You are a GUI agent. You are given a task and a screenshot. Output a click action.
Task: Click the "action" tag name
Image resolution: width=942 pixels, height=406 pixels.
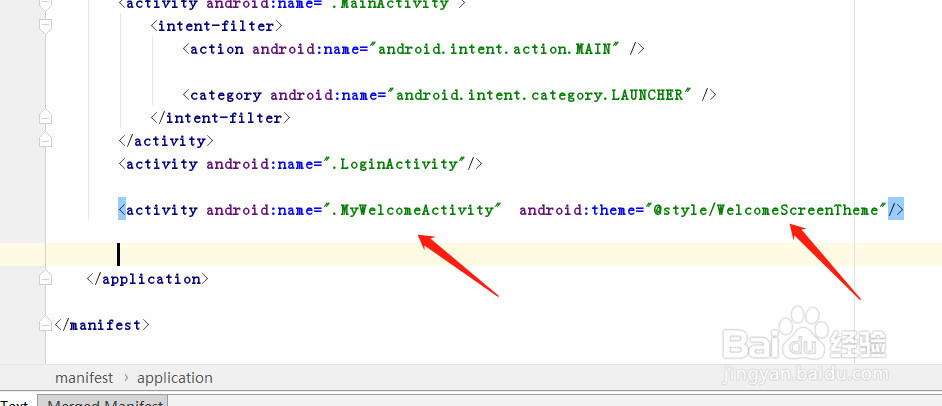[x=217, y=49]
